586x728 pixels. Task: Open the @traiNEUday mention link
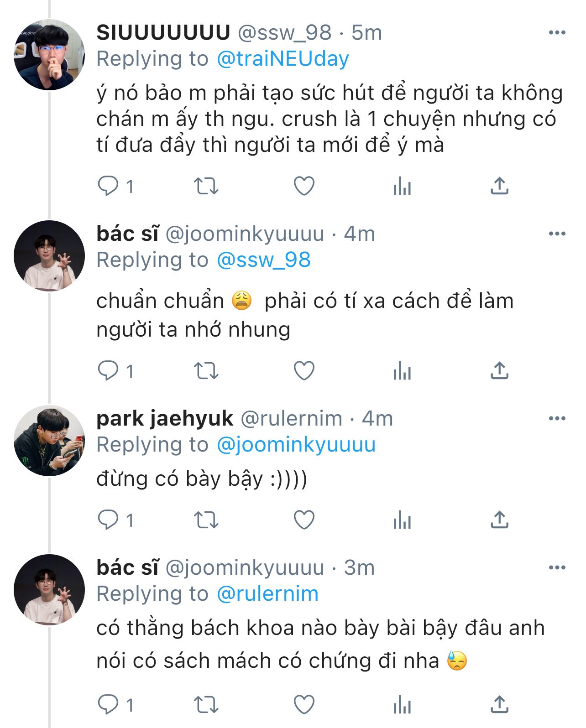pyautogui.click(x=283, y=59)
